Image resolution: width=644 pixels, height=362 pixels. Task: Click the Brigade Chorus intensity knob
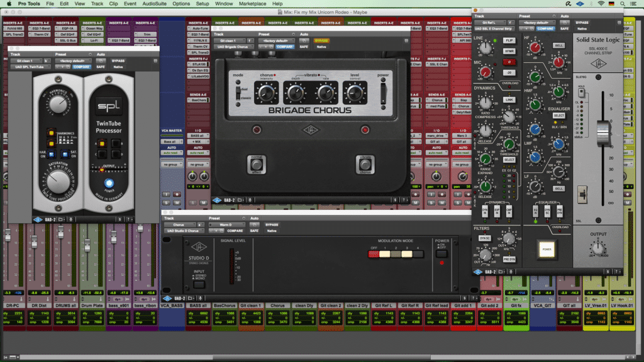pos(266,93)
